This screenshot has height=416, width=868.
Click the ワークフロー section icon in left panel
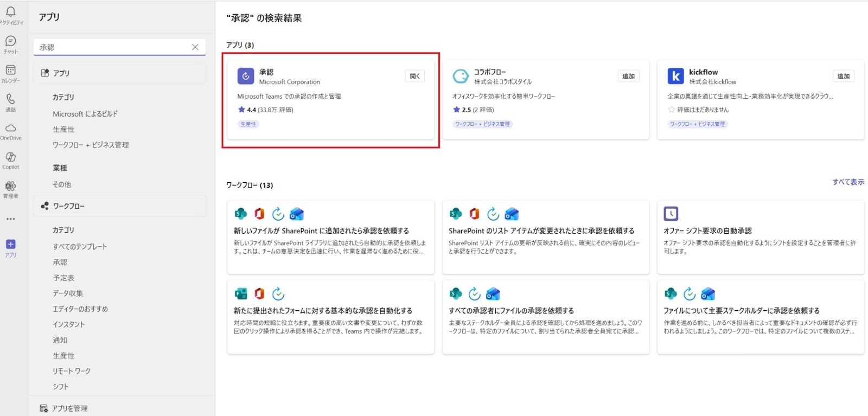(45, 206)
